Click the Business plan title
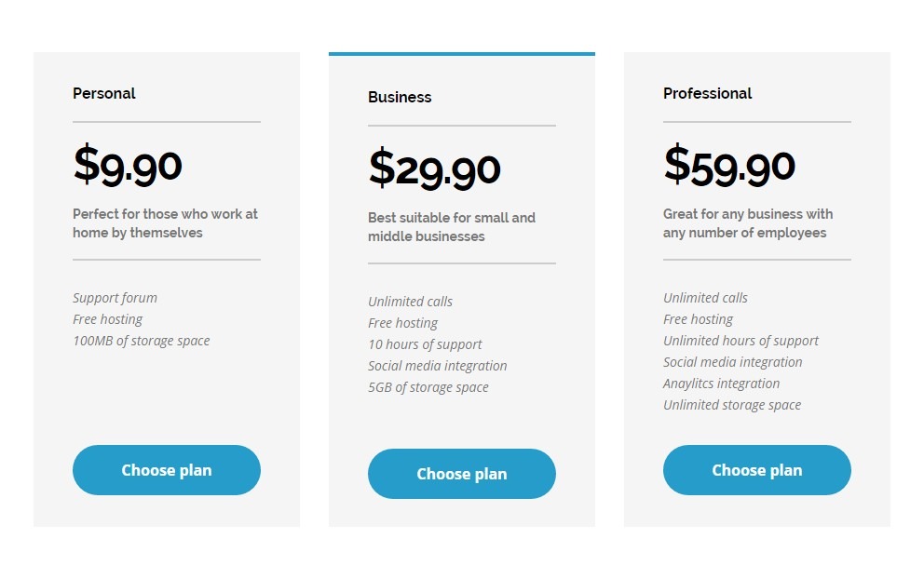The width and height of the screenshot is (924, 579). point(400,97)
